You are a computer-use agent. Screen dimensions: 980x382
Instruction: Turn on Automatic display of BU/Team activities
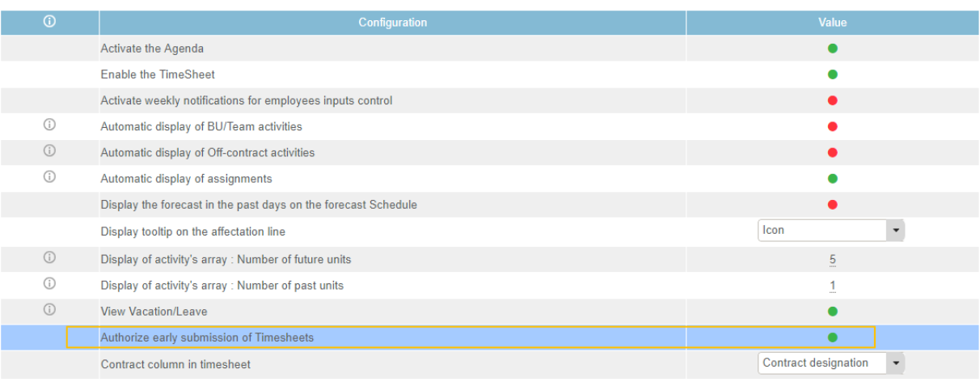click(x=832, y=126)
